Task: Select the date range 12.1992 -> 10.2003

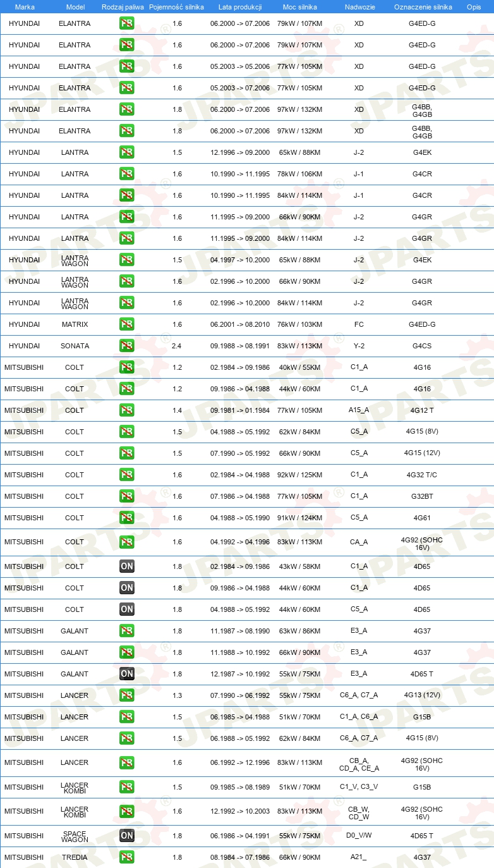Action: 240,811
